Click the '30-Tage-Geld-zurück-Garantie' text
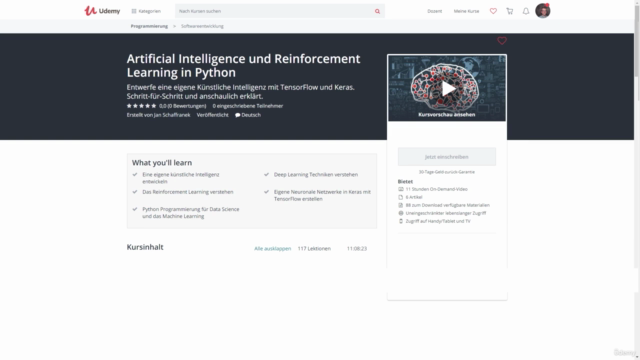640x360 pixels. coord(447,172)
